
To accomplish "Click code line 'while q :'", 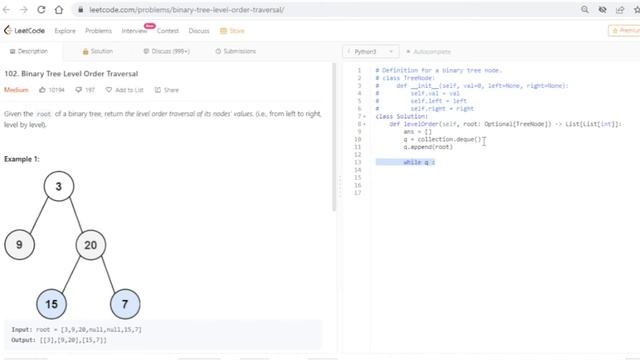I will click(419, 162).
